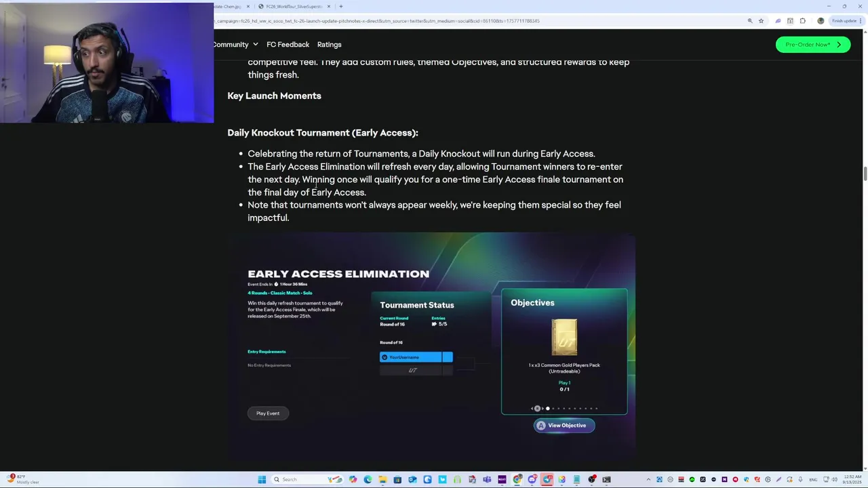Open Microsoft Store from the taskbar
Viewport: 868px width, 488px height.
coord(397,479)
